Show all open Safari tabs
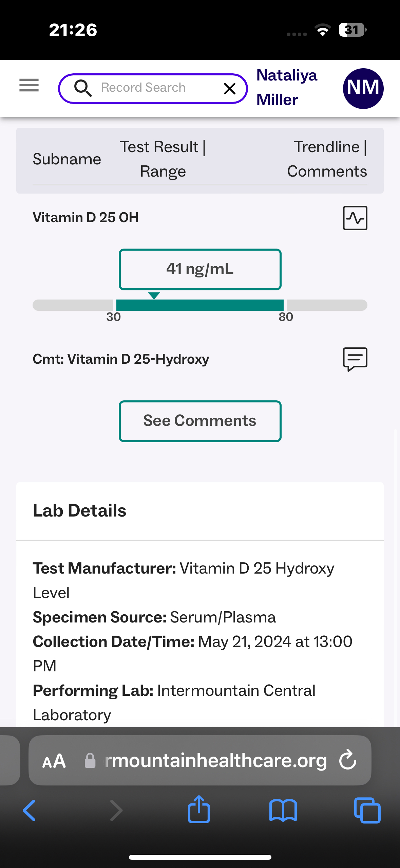 pyautogui.click(x=367, y=810)
